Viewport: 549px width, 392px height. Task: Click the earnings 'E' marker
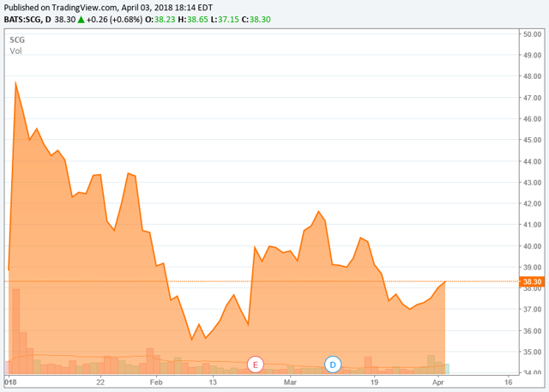(x=256, y=365)
